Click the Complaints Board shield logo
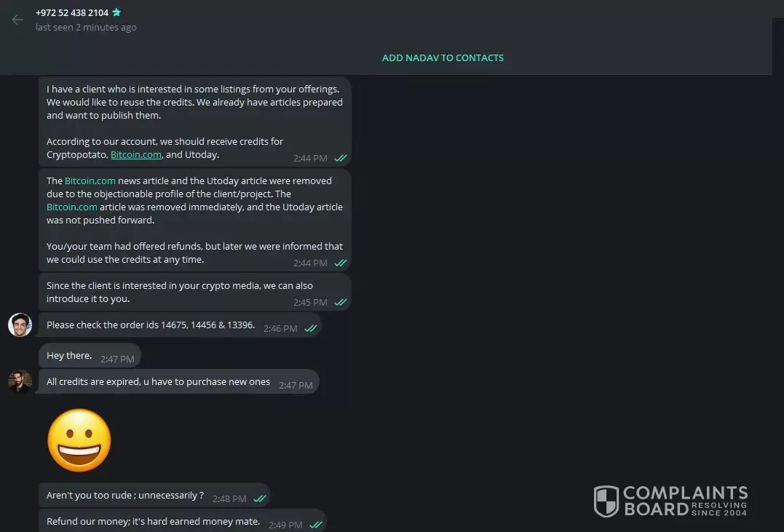This screenshot has width=784, height=532. (606, 501)
